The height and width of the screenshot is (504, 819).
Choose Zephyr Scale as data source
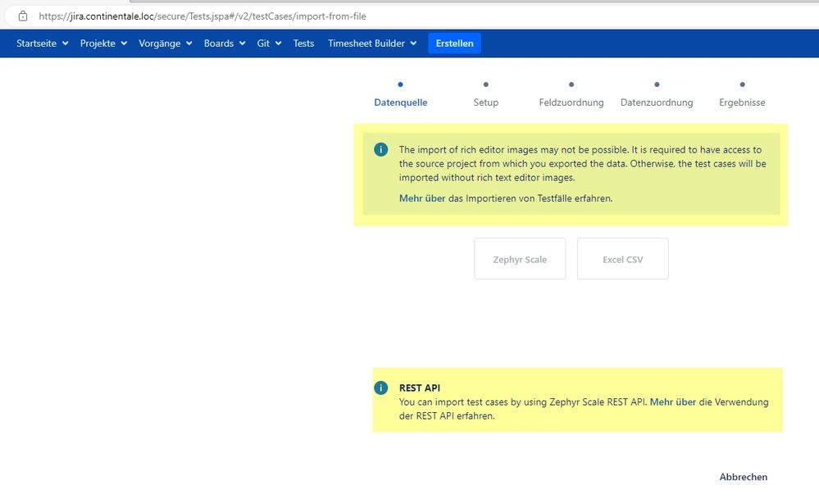coord(520,259)
